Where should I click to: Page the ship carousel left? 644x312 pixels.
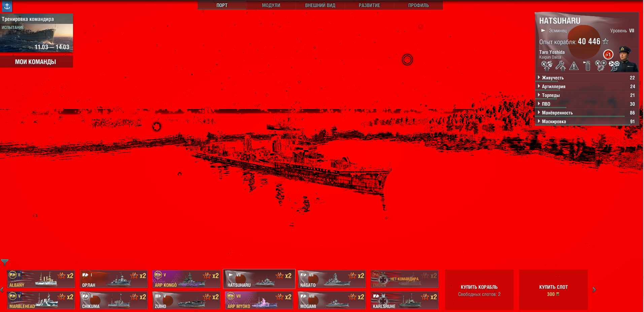2,290
